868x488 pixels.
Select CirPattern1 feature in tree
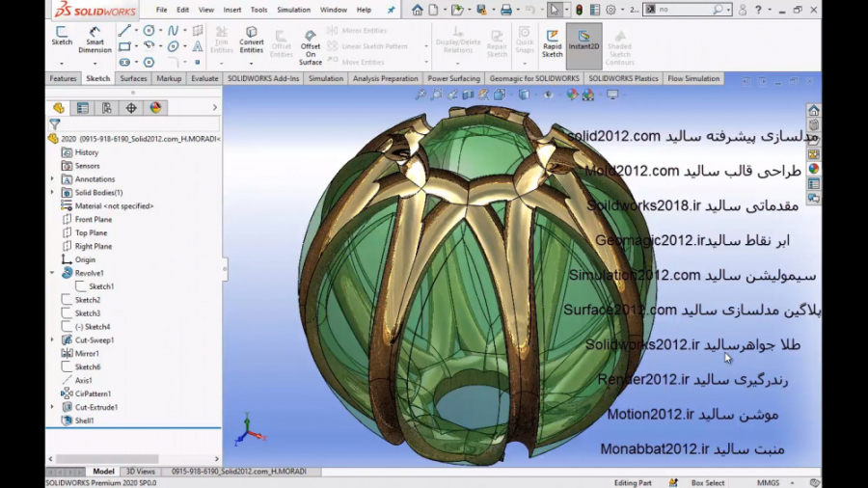click(x=93, y=393)
